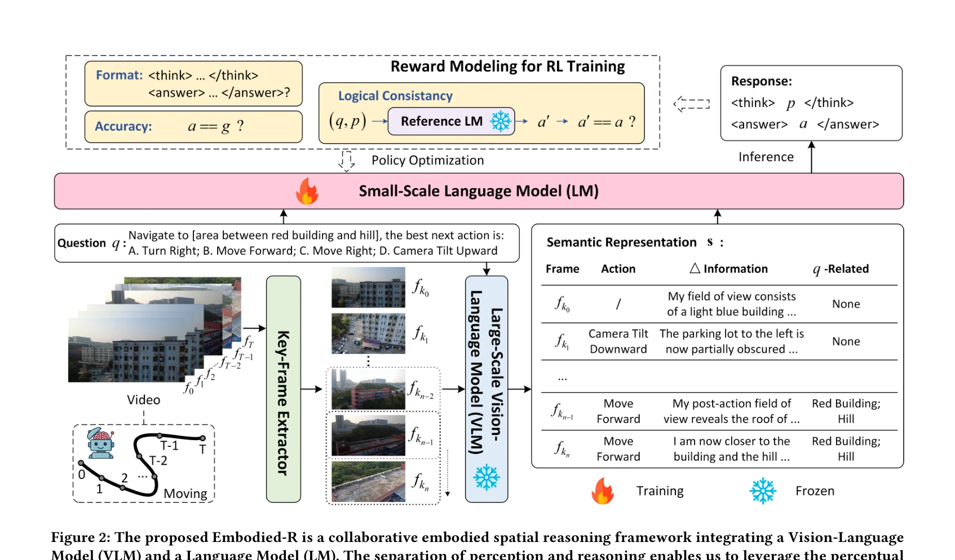Select the second key-frame thumbnail f k1
This screenshot has width=955, height=560.
pyautogui.click(x=368, y=334)
